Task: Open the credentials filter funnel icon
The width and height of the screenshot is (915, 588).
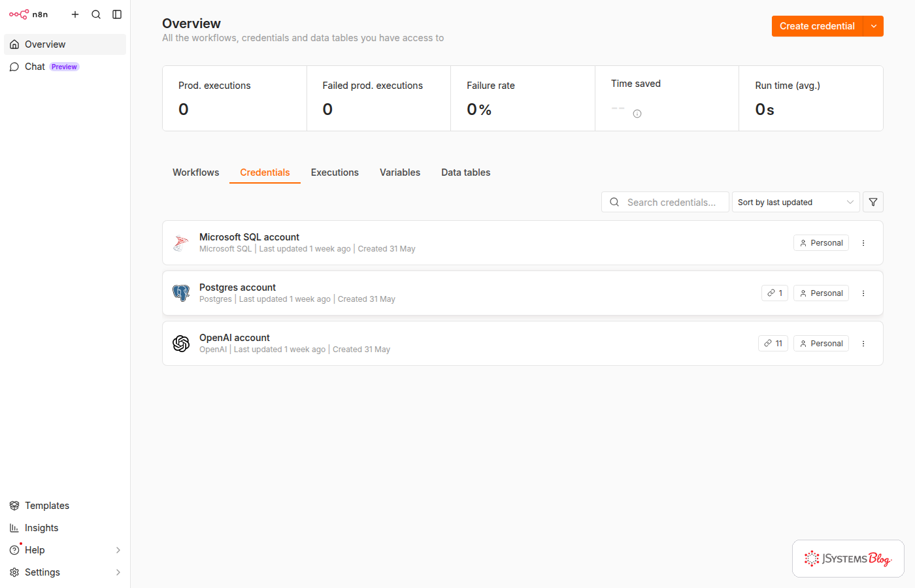Action: tap(873, 202)
